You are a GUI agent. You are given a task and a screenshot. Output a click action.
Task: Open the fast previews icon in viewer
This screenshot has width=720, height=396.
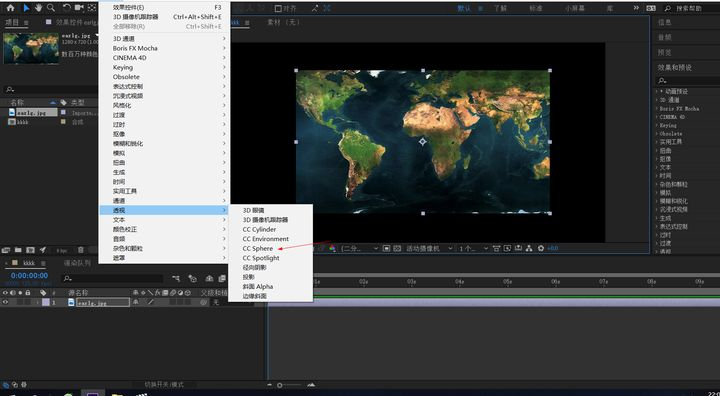tap(507, 249)
